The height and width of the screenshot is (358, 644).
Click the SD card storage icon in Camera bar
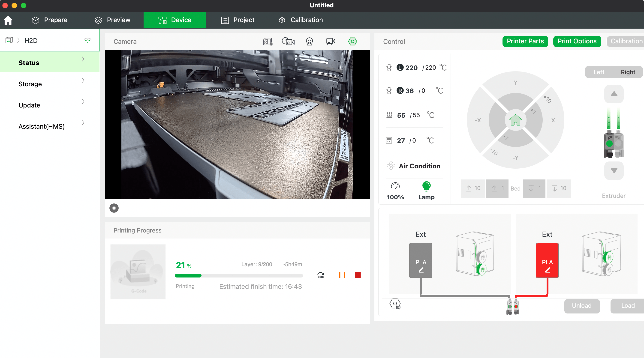click(x=268, y=42)
